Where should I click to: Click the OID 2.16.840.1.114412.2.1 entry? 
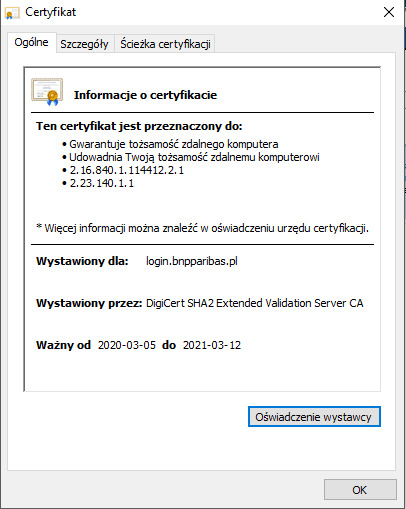(x=127, y=170)
